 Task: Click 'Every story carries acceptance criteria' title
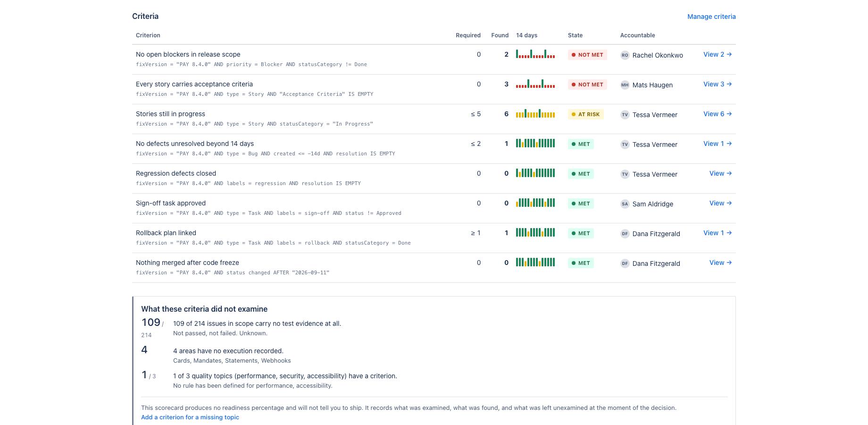[194, 84]
